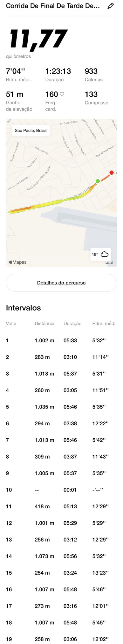The width and height of the screenshot is (123, 644).
Task: Select interval row 15 with pace 13'23''
Action: pyautogui.click(x=61, y=573)
